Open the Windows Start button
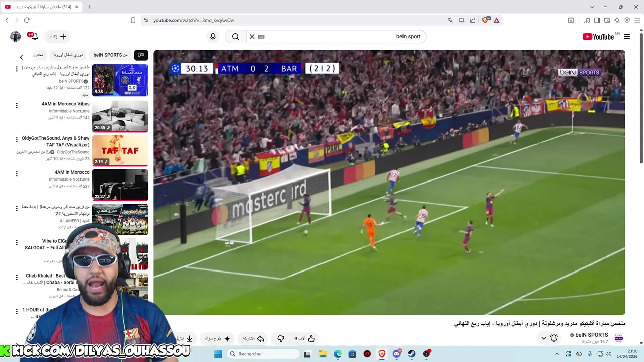Image resolution: width=644 pixels, height=362 pixels. [218, 354]
